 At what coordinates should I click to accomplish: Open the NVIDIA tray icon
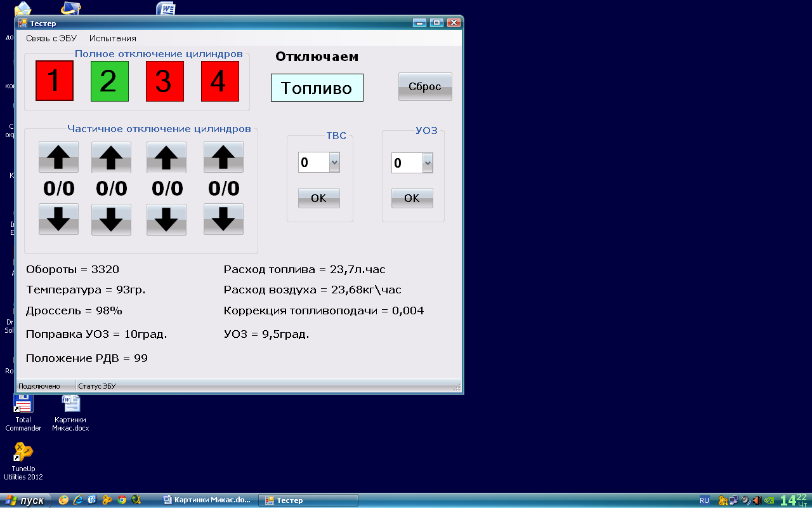click(x=769, y=500)
